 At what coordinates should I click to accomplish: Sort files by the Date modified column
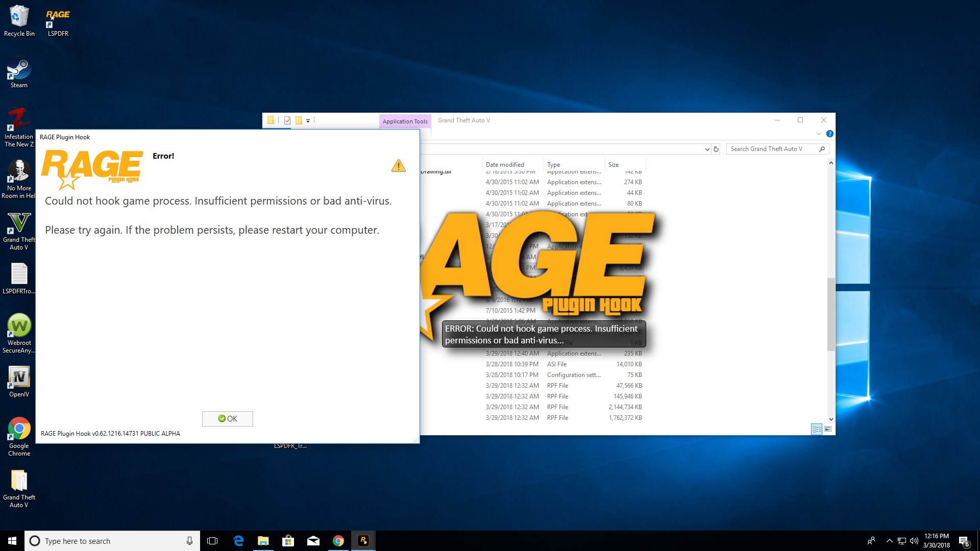(505, 164)
